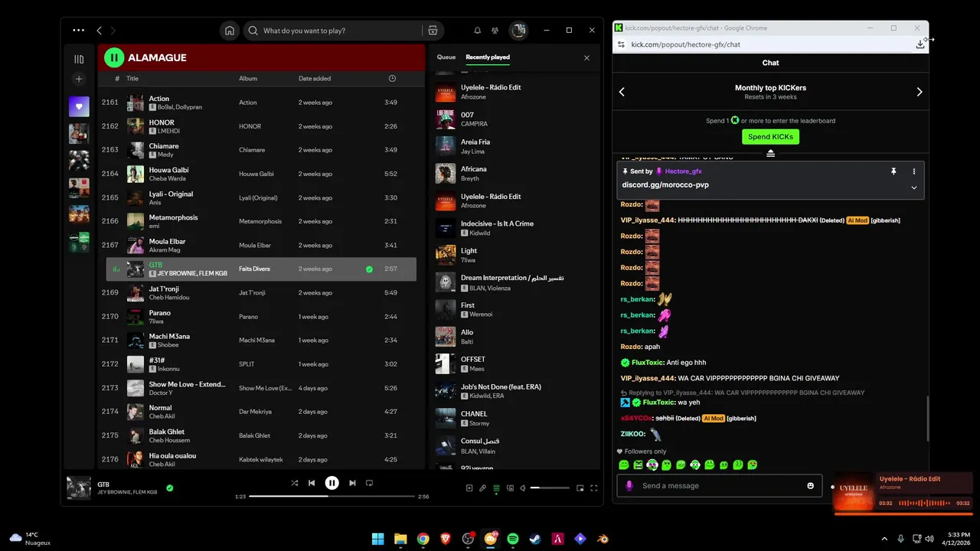
Task: Switch to Queue tab
Action: click(x=446, y=57)
